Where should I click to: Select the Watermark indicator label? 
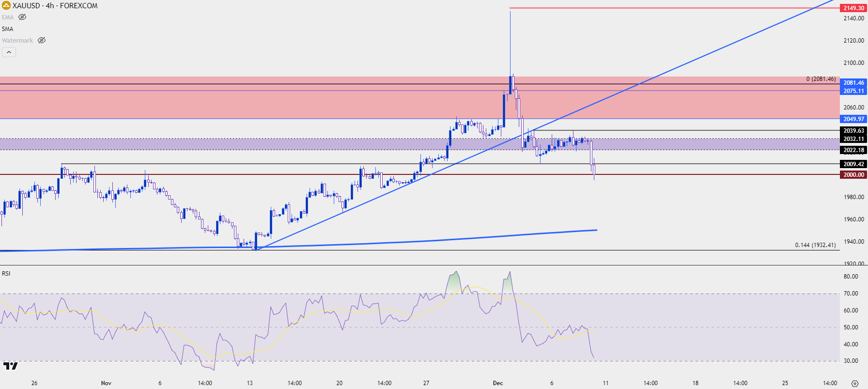(17, 40)
